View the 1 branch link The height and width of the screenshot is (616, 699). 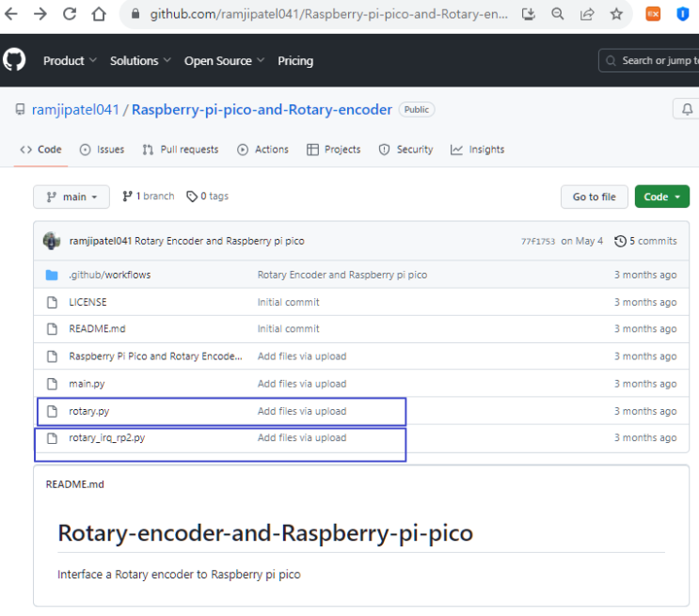pyautogui.click(x=148, y=197)
